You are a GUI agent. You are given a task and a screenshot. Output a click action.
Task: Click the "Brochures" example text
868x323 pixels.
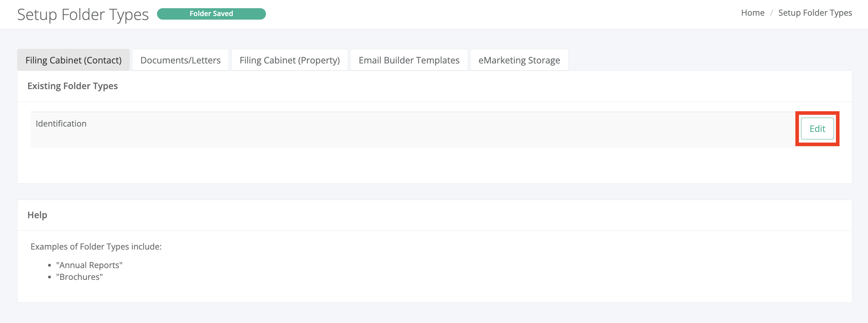point(79,277)
